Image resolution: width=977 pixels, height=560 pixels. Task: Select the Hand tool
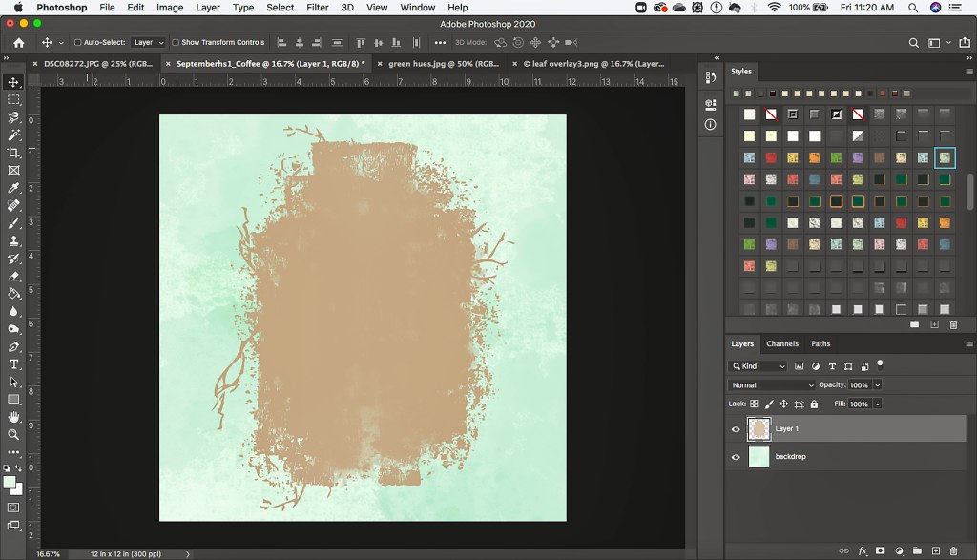[x=13, y=417]
